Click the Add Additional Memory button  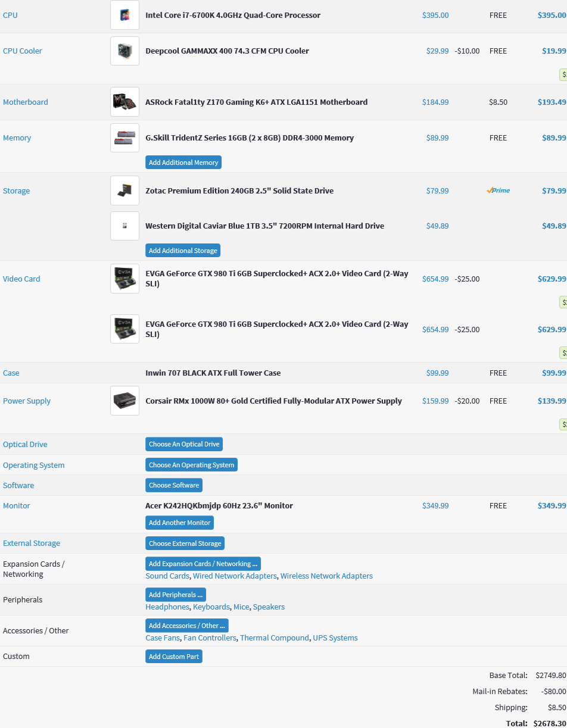point(183,163)
